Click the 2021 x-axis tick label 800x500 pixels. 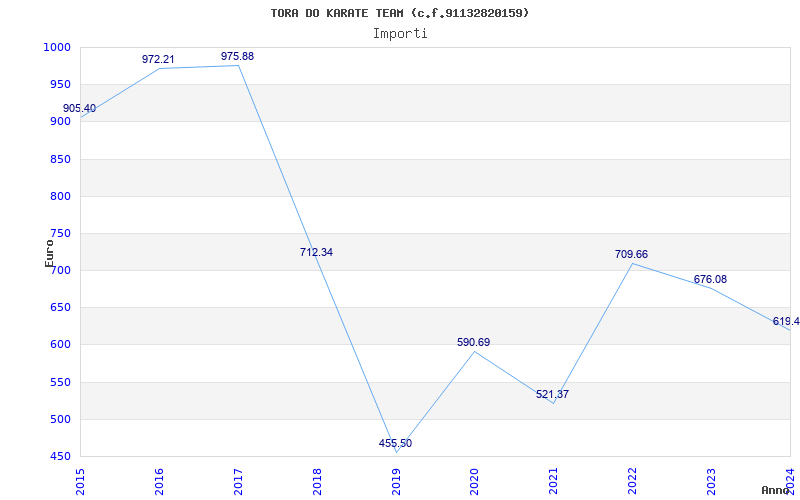click(x=554, y=481)
